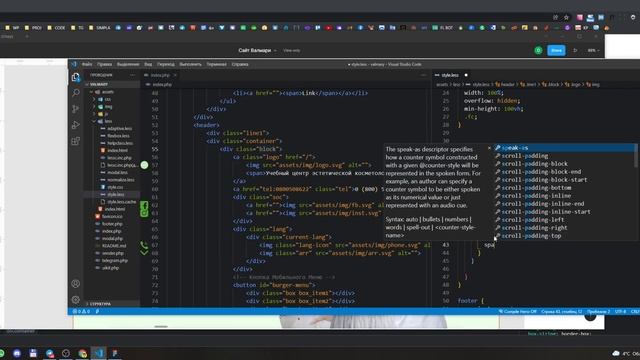Open the File menu
This screenshot has height=360, width=640.
pos(87,64)
